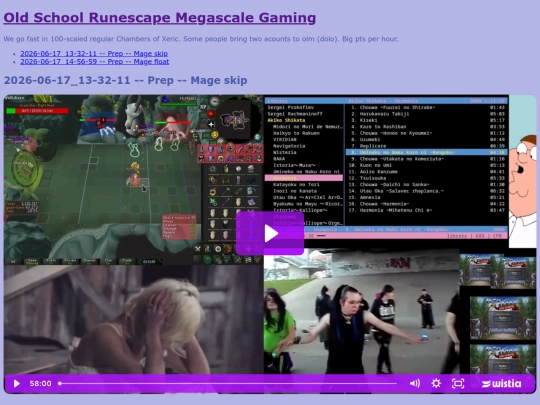Open the Old School Runescape Megascale Gaming title link
Viewport: 540px width, 405px height.
159,18
